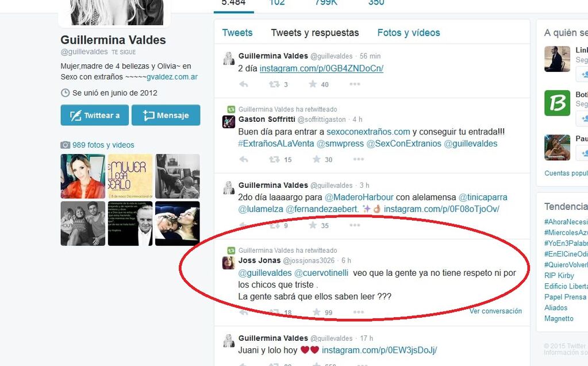
Task: Favorite Gaston Soffritti's tweet
Action: tap(317, 159)
